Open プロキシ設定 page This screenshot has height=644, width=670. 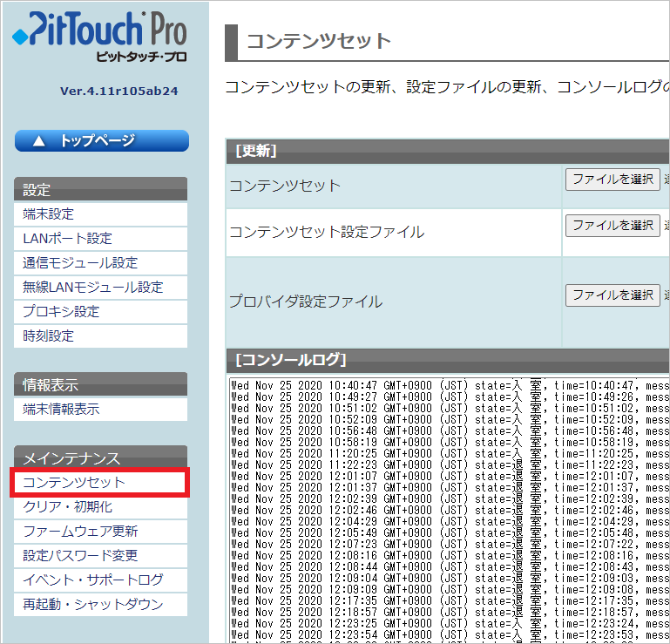click(x=61, y=312)
